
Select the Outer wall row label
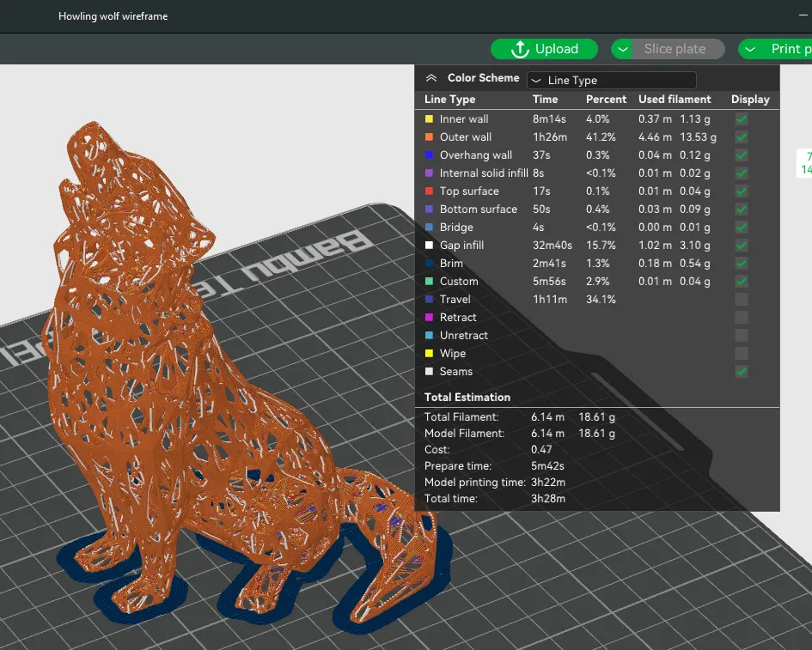[x=466, y=137]
